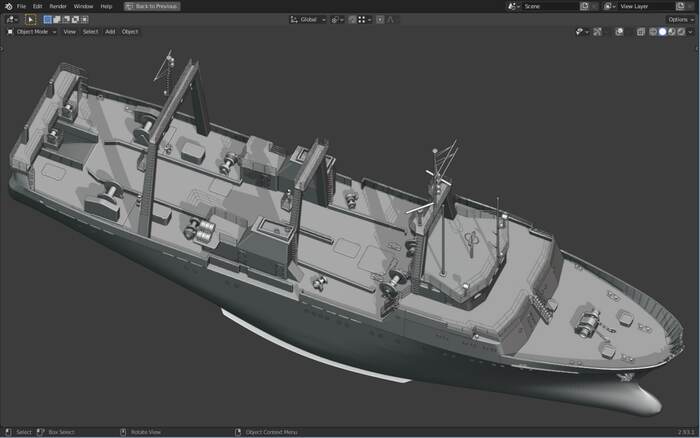Expand the Global transform orientation dropdown
The height and width of the screenshot is (438, 700).
[x=307, y=19]
